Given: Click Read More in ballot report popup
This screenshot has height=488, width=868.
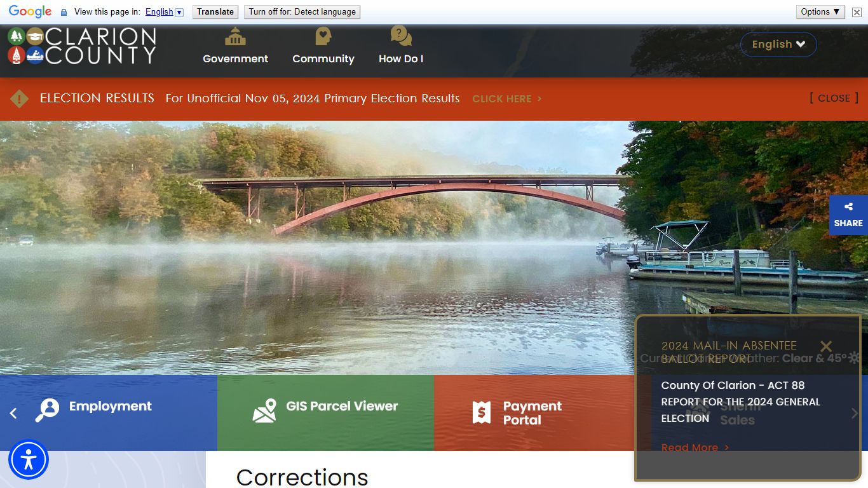Looking at the screenshot, I should pyautogui.click(x=695, y=447).
